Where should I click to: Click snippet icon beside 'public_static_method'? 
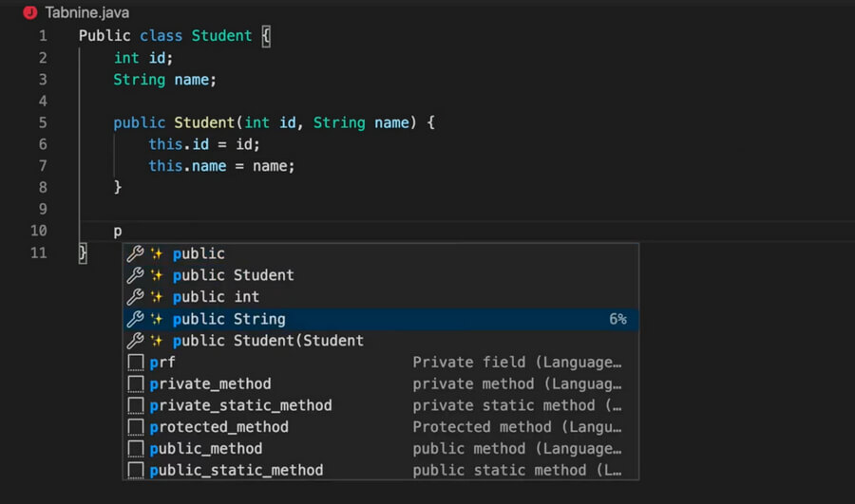[136, 470]
